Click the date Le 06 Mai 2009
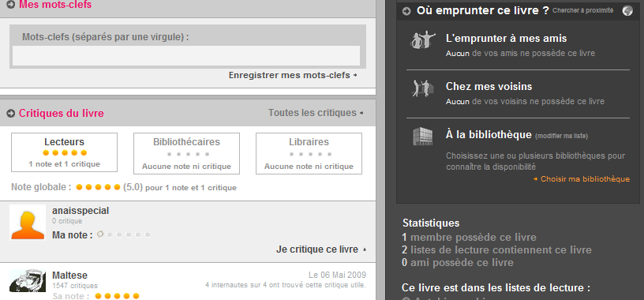 (x=337, y=275)
